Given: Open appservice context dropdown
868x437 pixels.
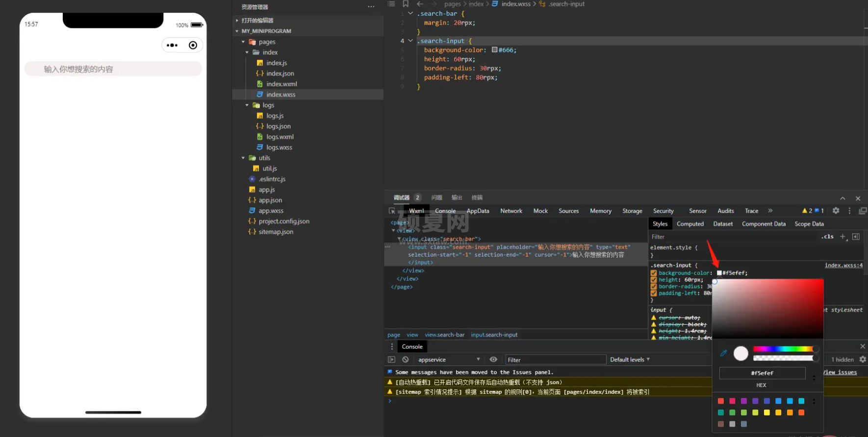Looking at the screenshot, I should click(448, 360).
